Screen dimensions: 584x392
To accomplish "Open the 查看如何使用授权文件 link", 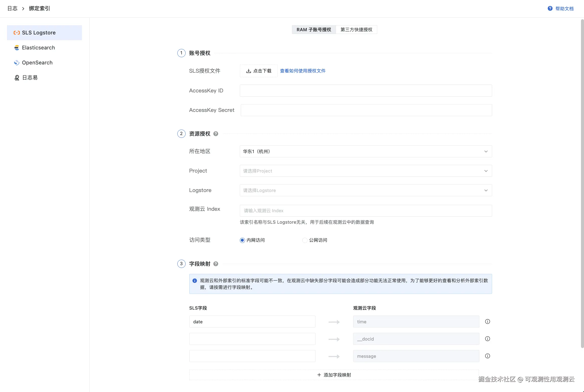I will (303, 71).
